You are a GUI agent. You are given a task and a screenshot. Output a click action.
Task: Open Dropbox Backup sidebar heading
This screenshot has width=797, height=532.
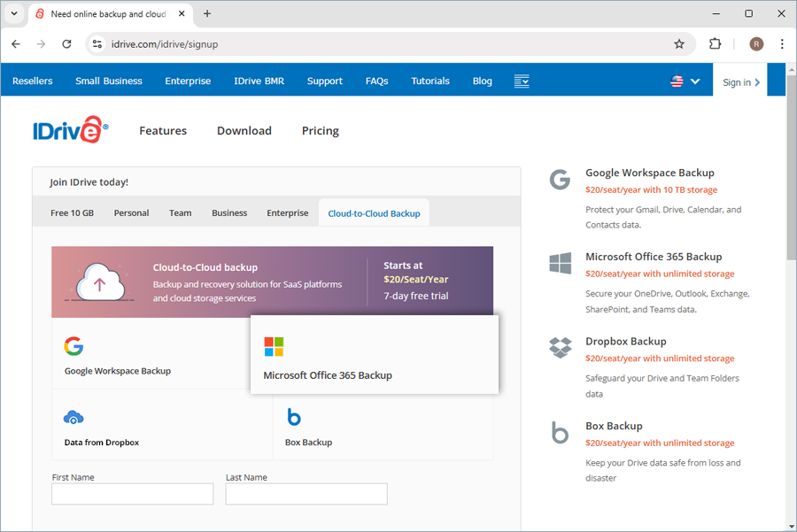pos(626,342)
